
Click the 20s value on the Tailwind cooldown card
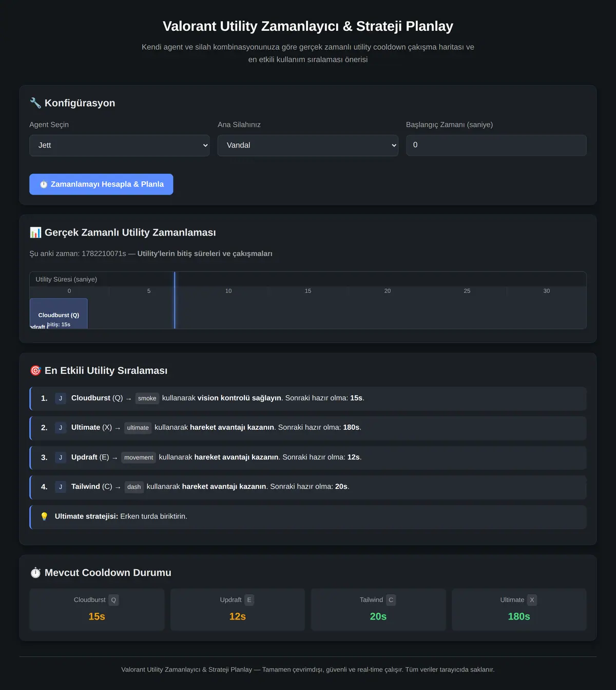pos(378,617)
